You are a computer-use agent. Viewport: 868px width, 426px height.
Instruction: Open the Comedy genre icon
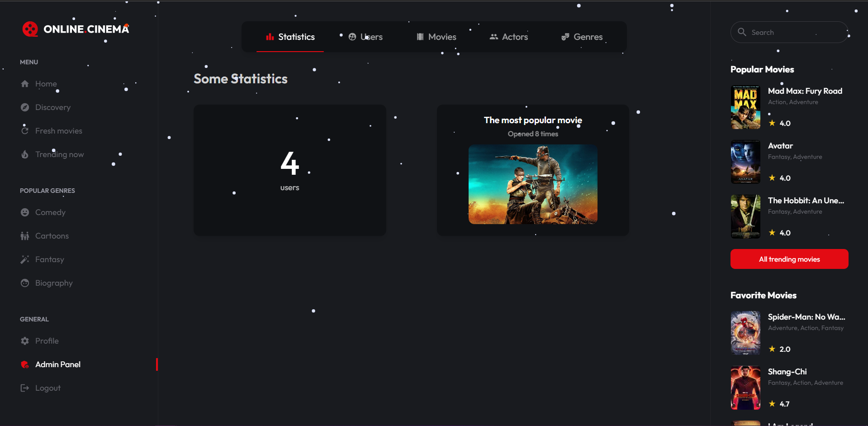coord(25,212)
